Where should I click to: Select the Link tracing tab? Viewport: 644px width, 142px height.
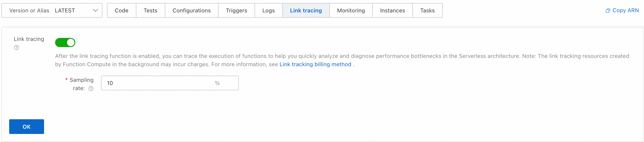[306, 11]
